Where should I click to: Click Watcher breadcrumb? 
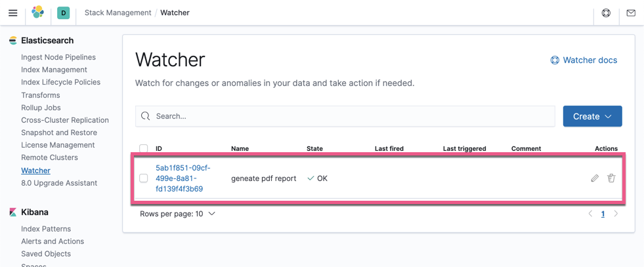click(175, 12)
